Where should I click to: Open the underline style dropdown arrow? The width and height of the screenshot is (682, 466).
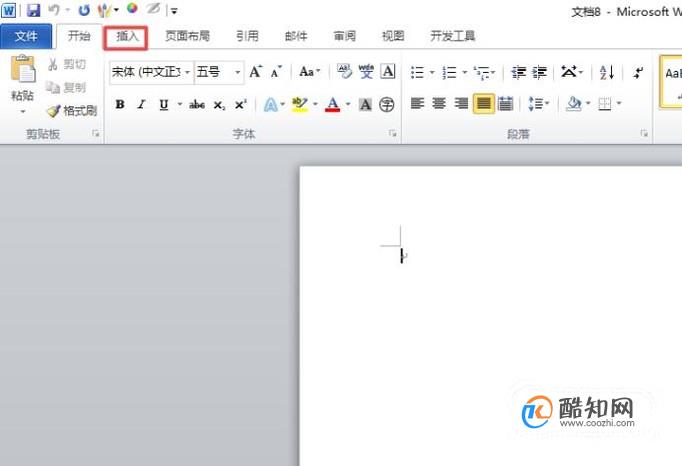click(180, 104)
